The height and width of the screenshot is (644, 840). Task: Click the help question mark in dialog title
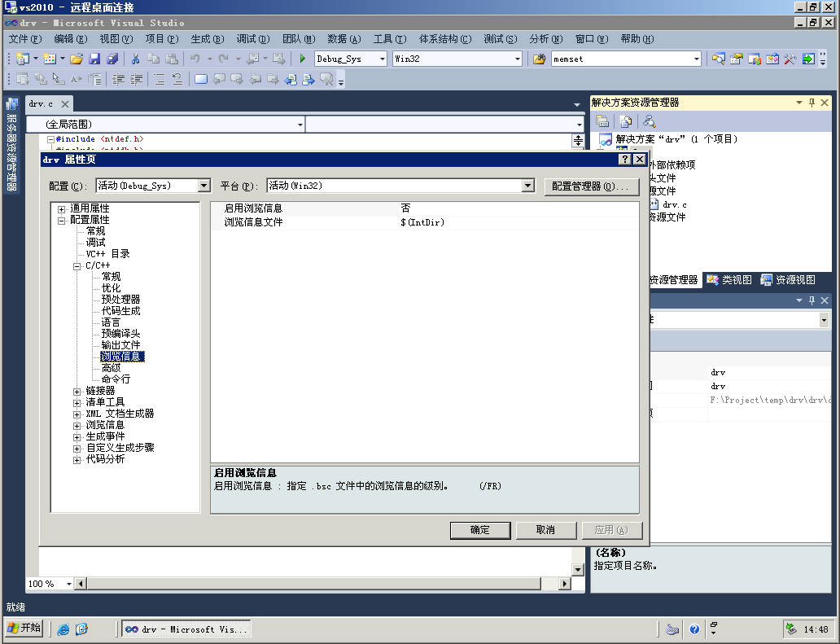625,160
